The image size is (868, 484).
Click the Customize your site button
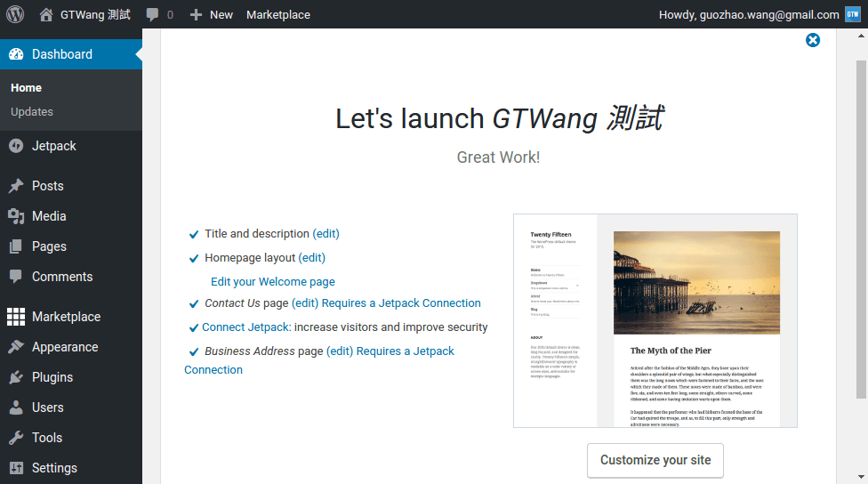click(x=655, y=460)
